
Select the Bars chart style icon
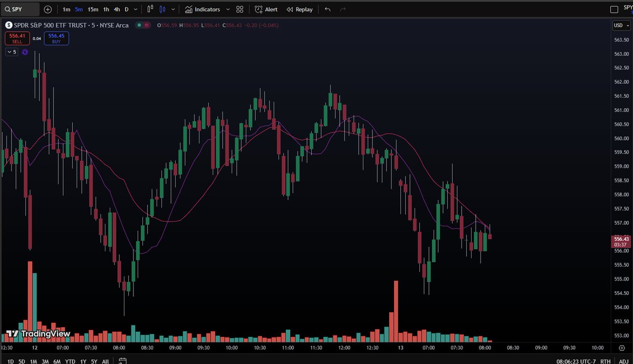click(150, 9)
